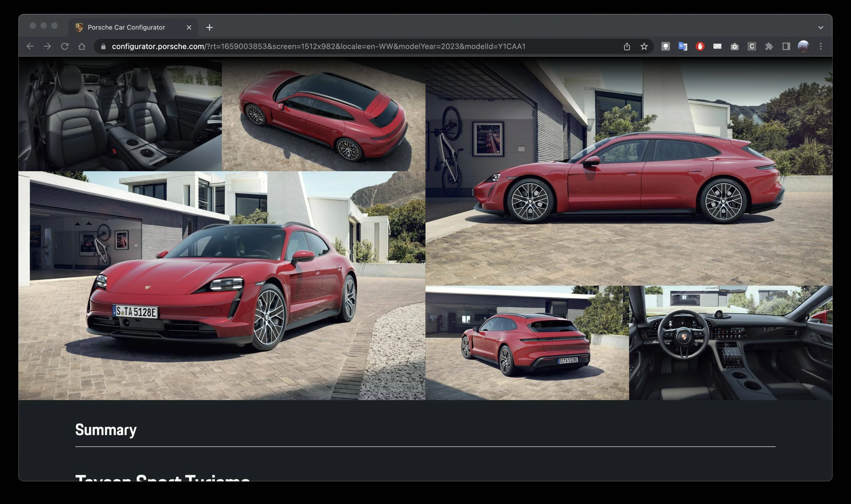Image resolution: width=851 pixels, height=504 pixels.
Task: Open the first gray extension icon
Action: [665, 46]
